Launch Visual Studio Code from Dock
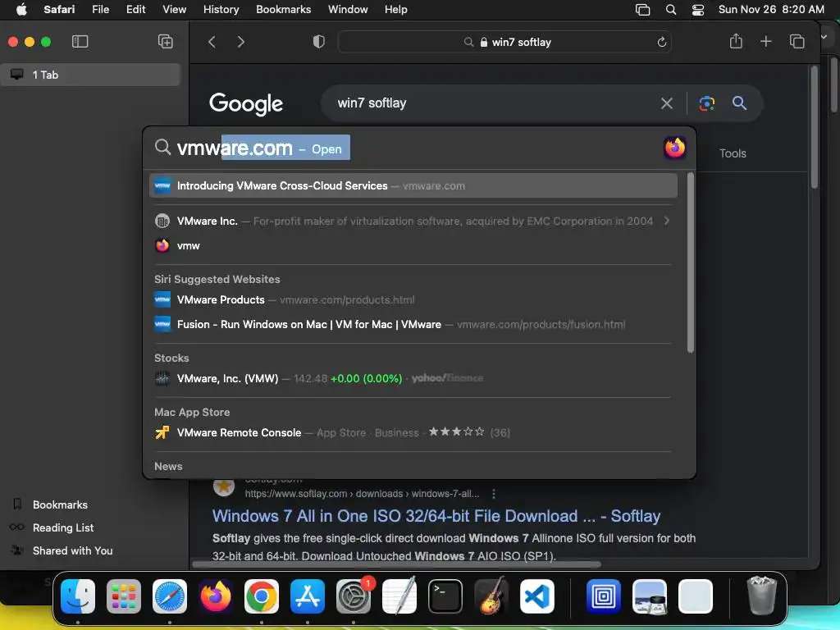This screenshot has height=630, width=840. pos(536,596)
